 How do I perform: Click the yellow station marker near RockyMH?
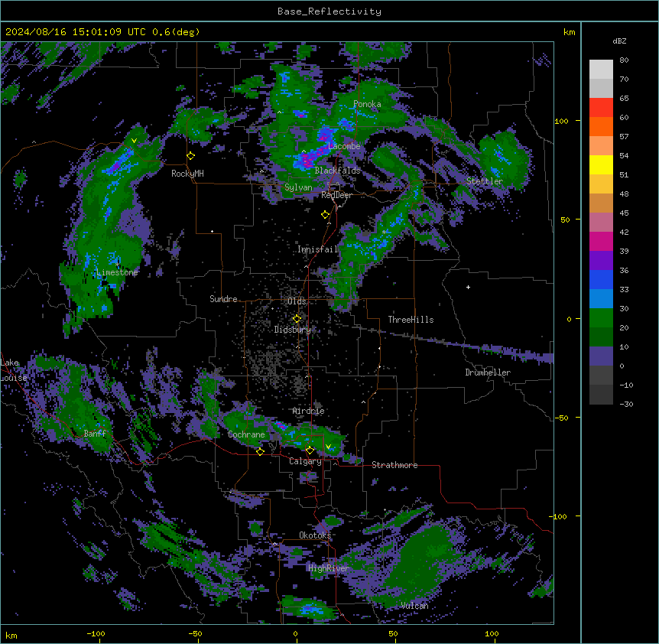[191, 156]
